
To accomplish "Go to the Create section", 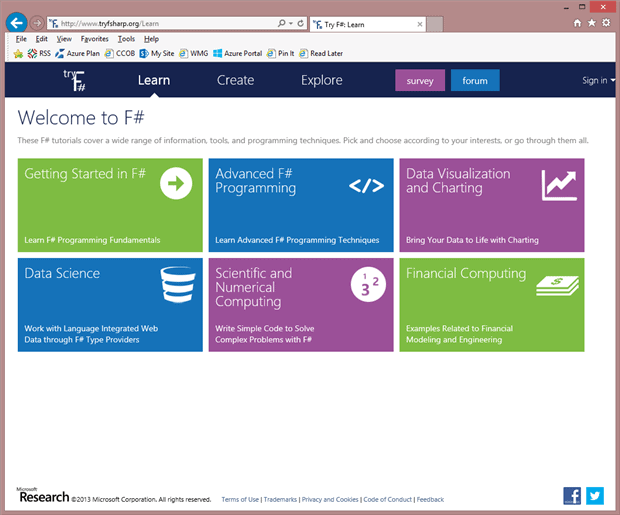I will pyautogui.click(x=235, y=80).
